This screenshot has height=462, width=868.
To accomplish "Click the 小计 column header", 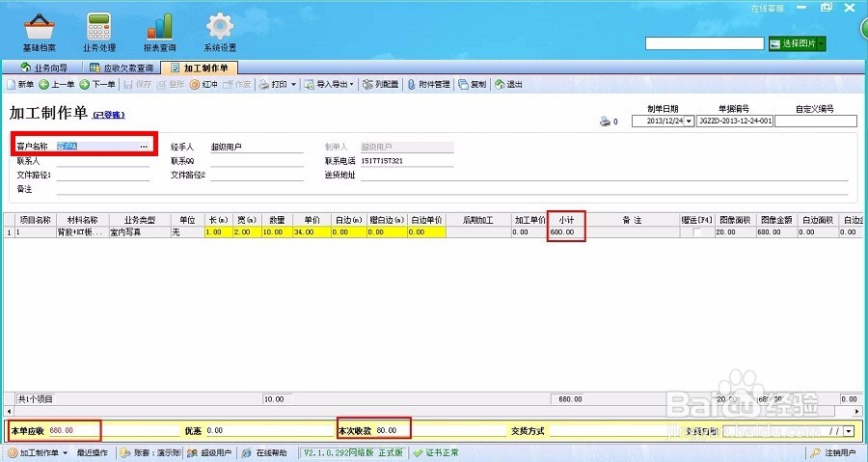I will [566, 220].
